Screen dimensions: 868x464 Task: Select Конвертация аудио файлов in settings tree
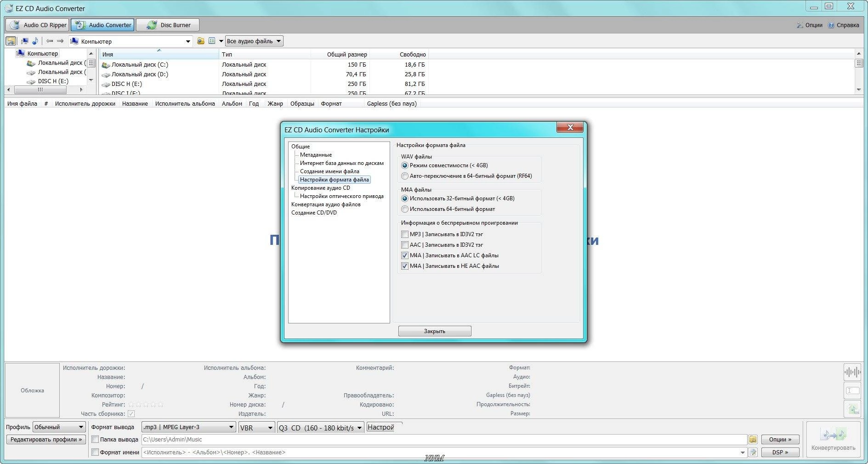326,204
